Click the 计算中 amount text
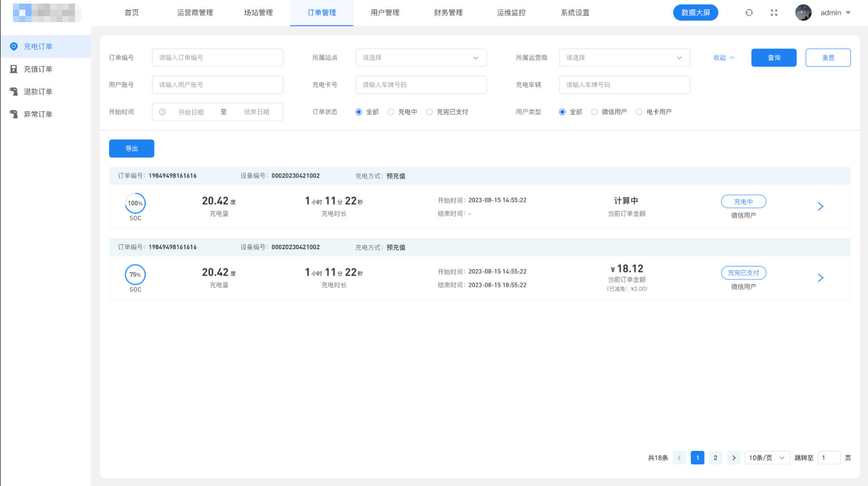This screenshot has width=868, height=486. click(626, 201)
